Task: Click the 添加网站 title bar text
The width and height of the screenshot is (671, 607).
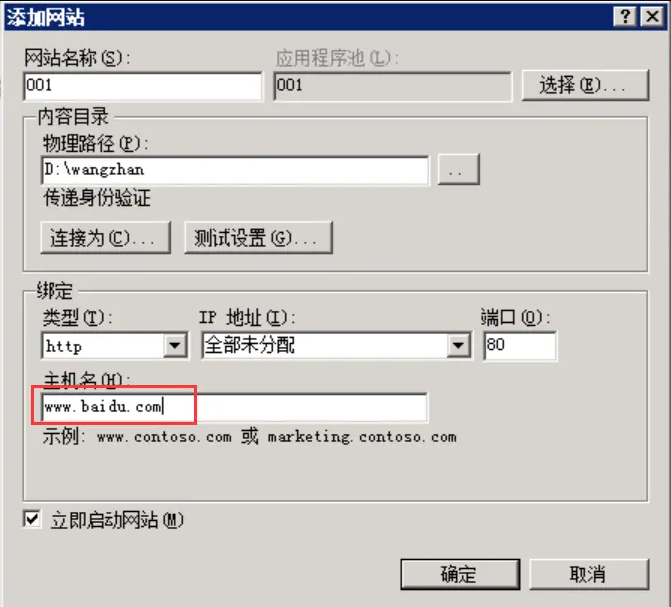Action: (x=45, y=18)
